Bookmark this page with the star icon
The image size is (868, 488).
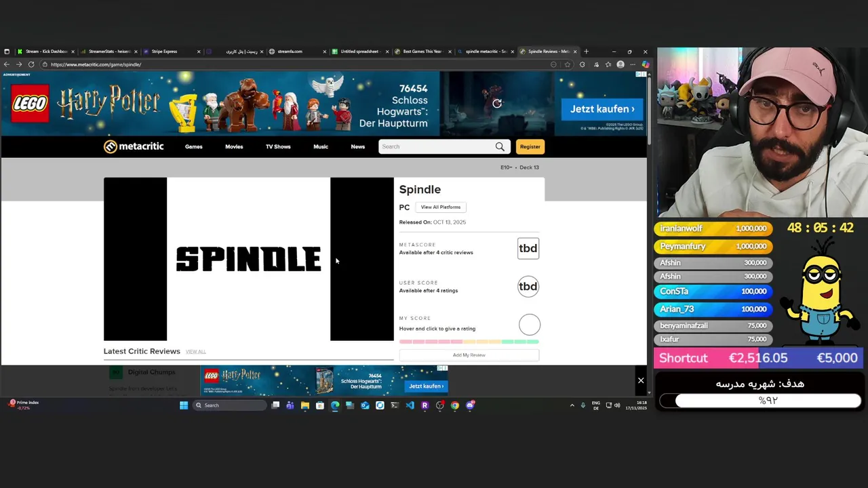(x=568, y=64)
